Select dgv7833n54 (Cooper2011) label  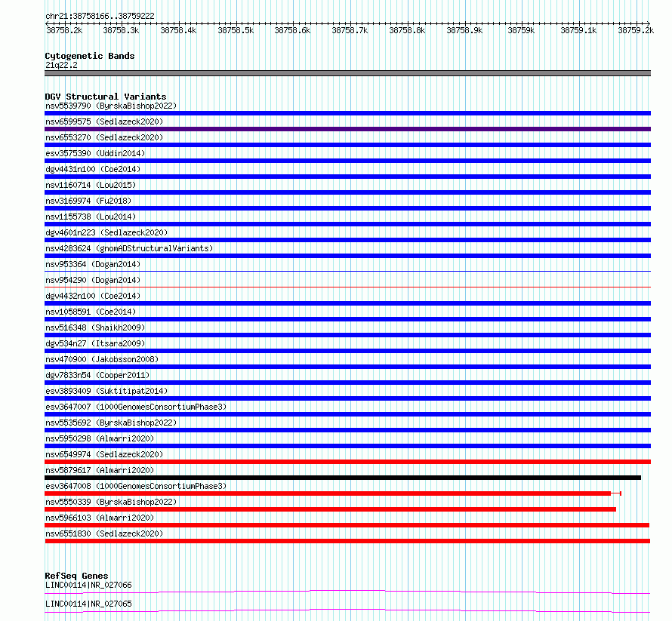click(97, 375)
